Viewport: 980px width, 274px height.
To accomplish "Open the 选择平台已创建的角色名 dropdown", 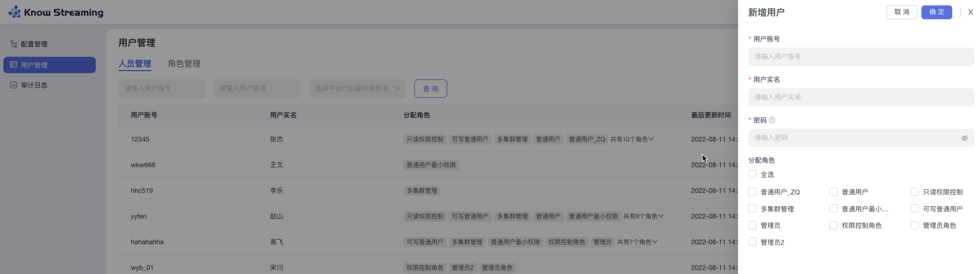I will tap(357, 89).
